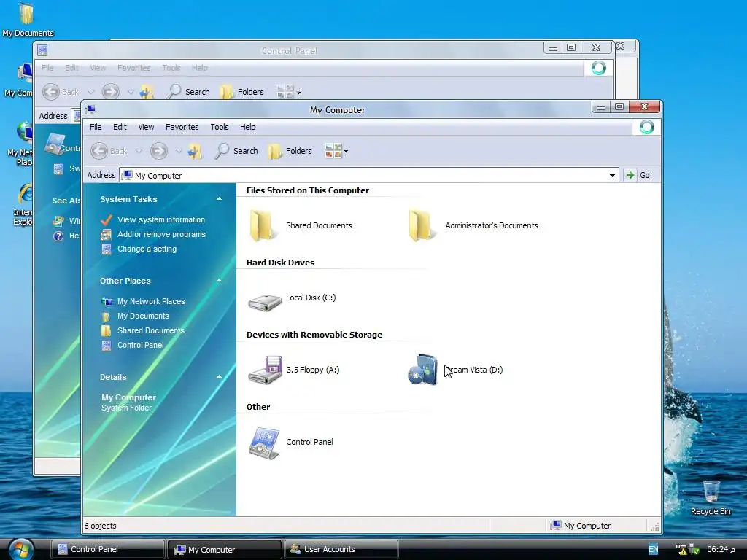Viewport: 747px width, 560px height.
Task: Click Search in Control Panel window toolbar
Action: click(x=189, y=92)
